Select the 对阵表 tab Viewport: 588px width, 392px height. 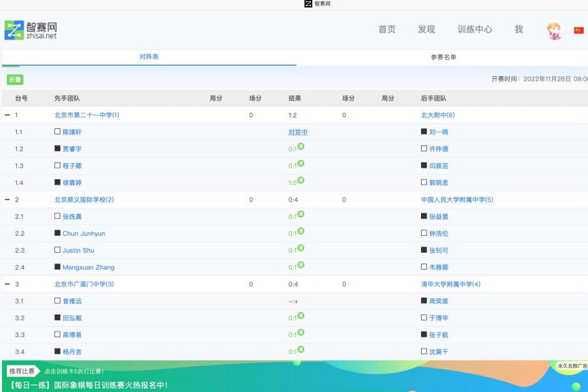click(149, 57)
